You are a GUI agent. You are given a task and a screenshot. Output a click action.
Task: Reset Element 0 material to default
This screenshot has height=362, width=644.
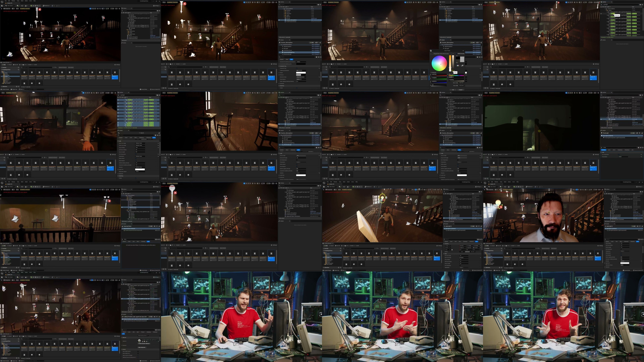(159, 341)
